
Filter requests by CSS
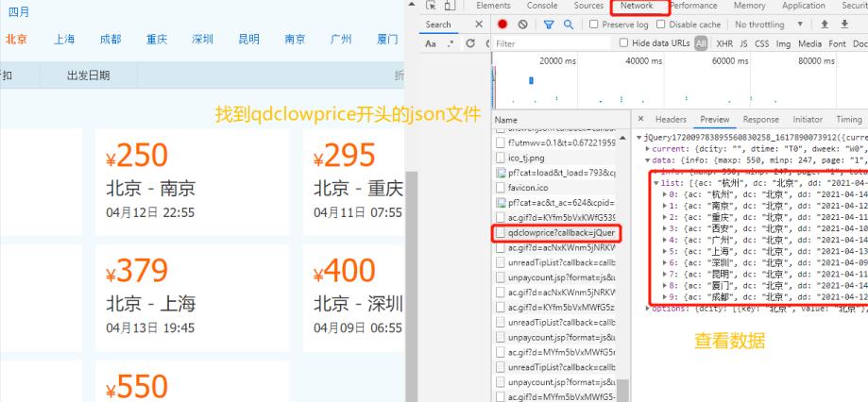[761, 43]
